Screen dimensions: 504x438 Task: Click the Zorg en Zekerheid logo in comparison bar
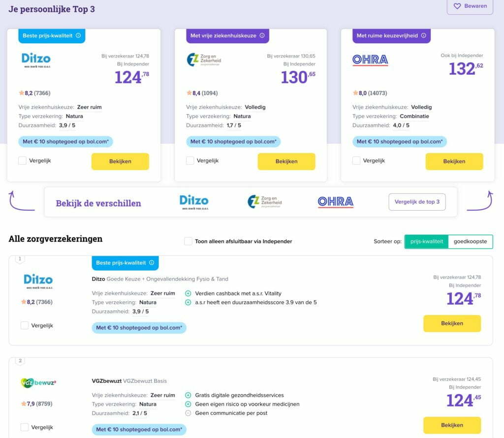coord(264,202)
